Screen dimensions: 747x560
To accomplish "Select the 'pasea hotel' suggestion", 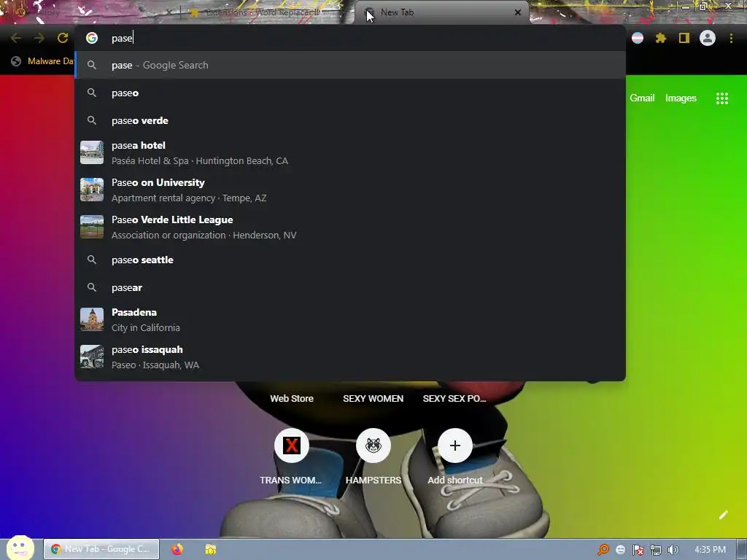I will coord(350,153).
